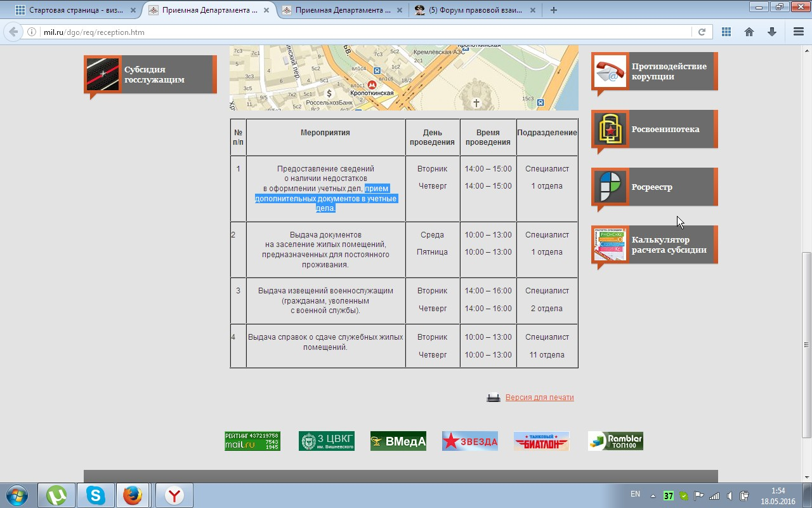Open the Firefox home page icon
This screenshot has width=812, height=508.
[x=749, y=32]
